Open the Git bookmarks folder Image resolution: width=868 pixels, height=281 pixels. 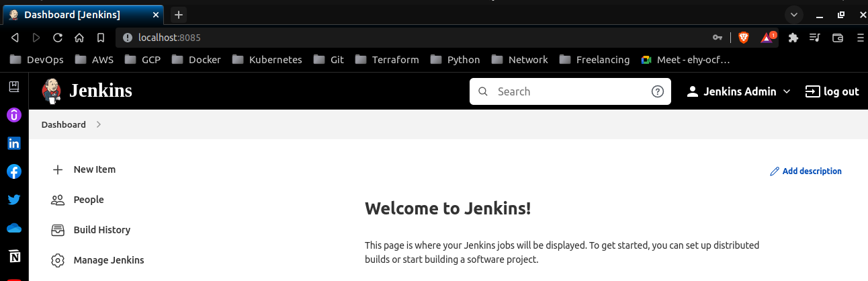pyautogui.click(x=329, y=60)
